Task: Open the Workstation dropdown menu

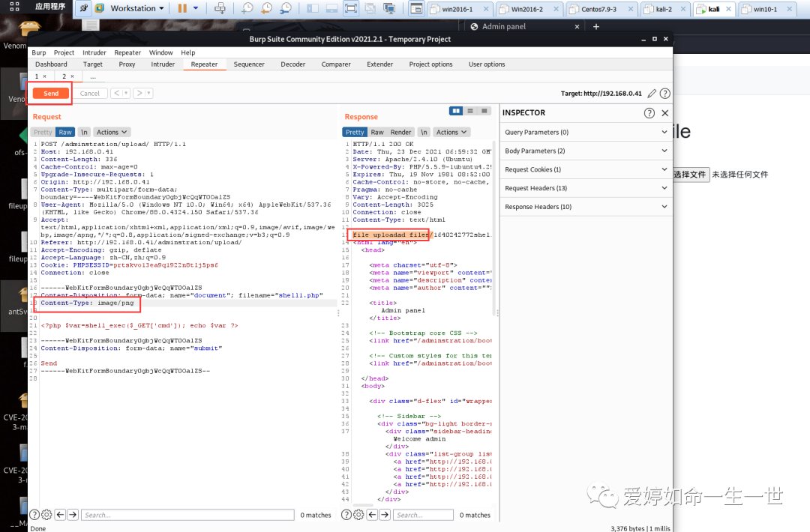Action: [137, 8]
